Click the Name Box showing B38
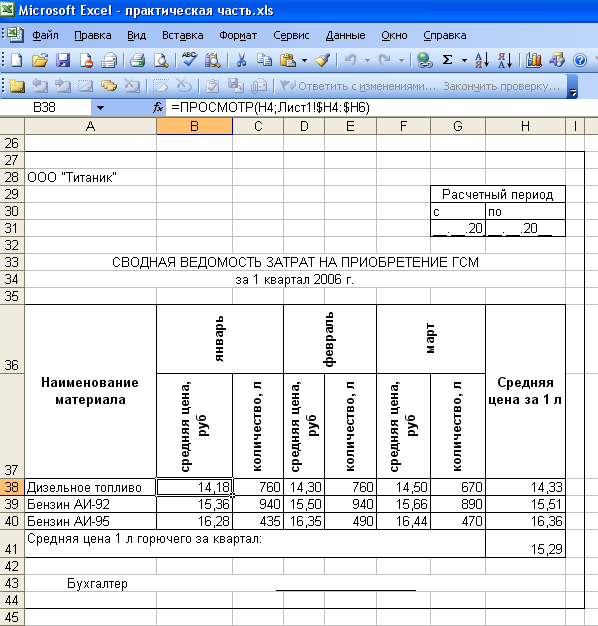Viewport: 598px width, 626px height. [45, 107]
